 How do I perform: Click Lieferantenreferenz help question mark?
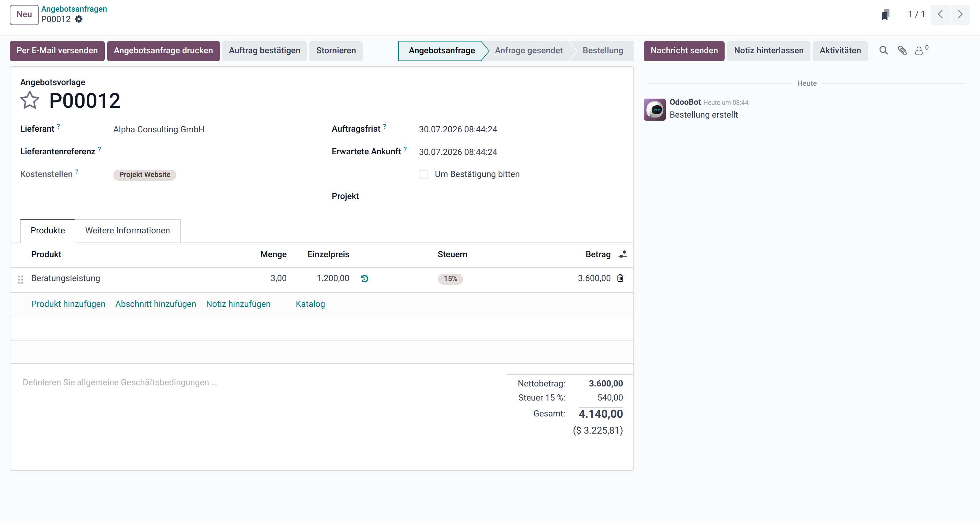[99, 149]
